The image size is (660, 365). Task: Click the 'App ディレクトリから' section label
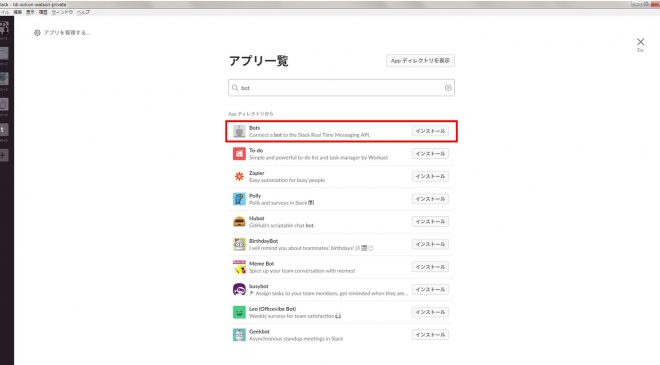251,114
